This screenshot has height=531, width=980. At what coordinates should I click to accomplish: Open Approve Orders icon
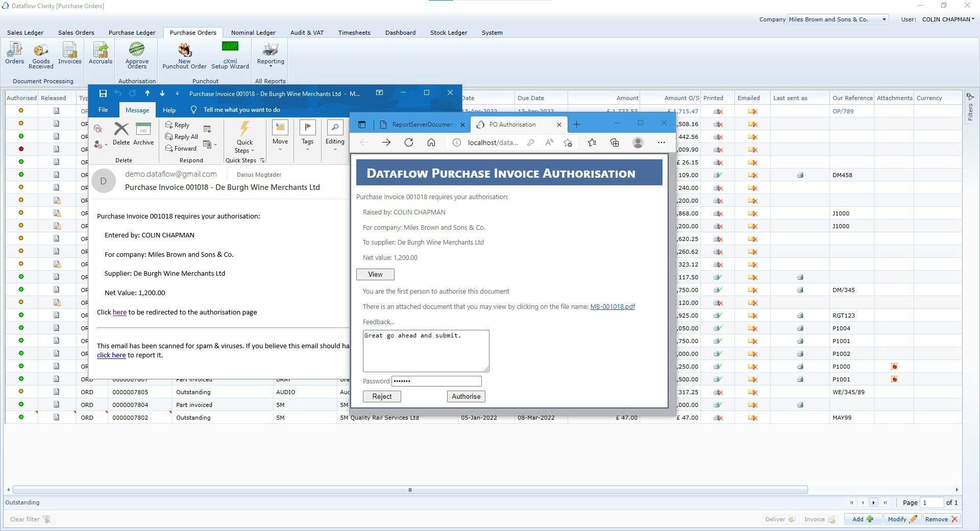137,56
